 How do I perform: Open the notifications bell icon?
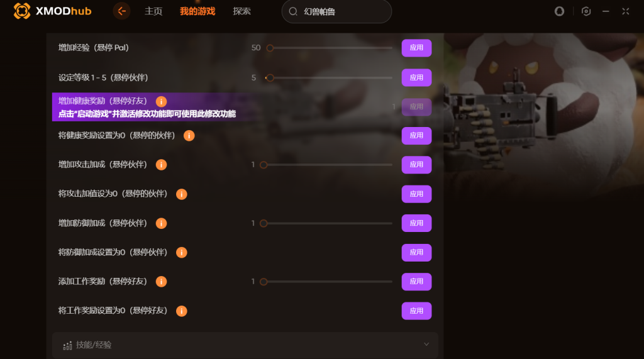[x=559, y=11]
